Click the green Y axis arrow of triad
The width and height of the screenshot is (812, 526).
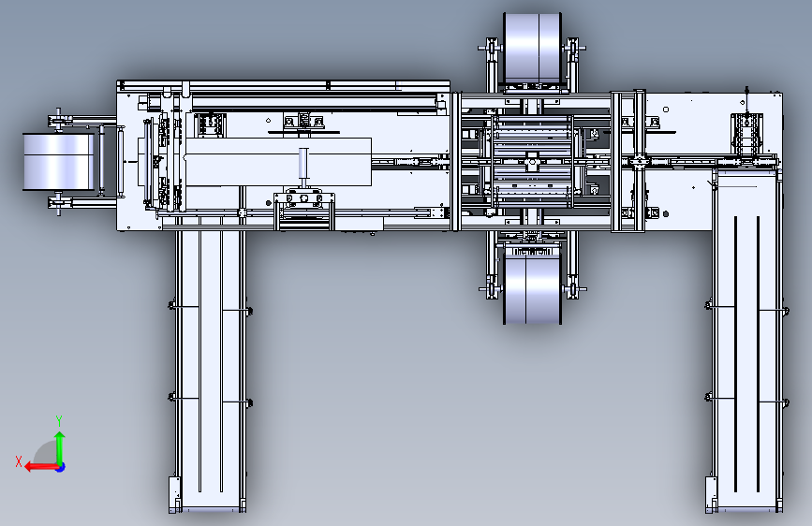(x=60, y=448)
